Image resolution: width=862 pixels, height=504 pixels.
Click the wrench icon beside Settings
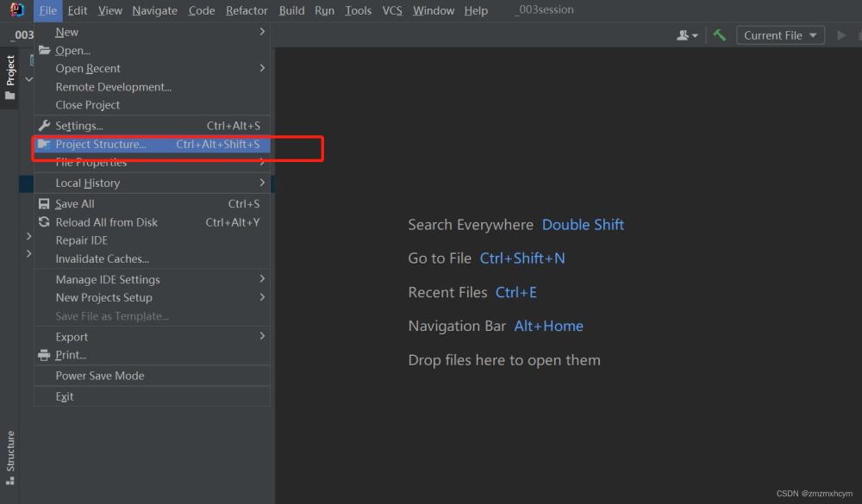click(45, 126)
